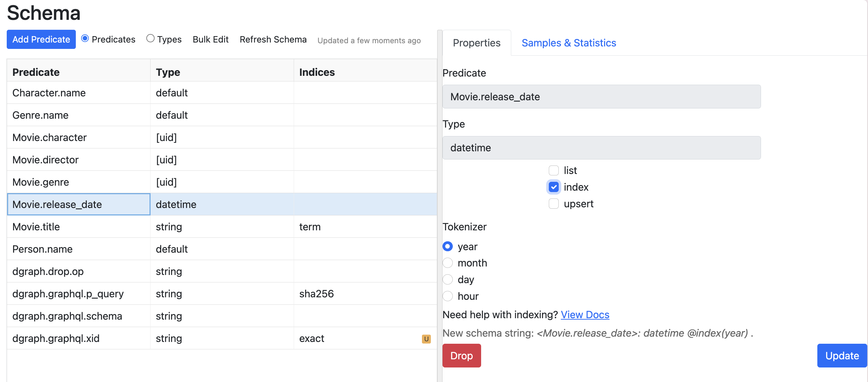The image size is (868, 382).
Task: Click the orange U badge on dgraph.graphql.xid row
Action: (426, 339)
